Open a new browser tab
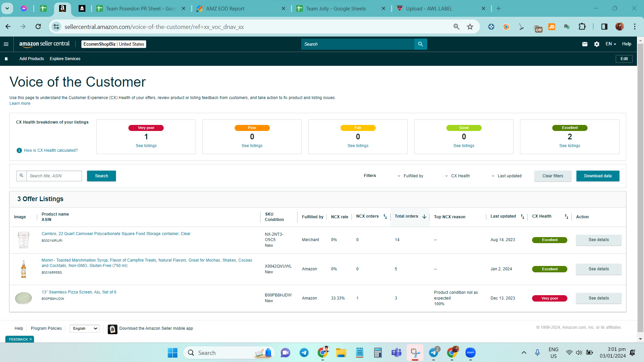This screenshot has height=362, width=644. click(498, 9)
